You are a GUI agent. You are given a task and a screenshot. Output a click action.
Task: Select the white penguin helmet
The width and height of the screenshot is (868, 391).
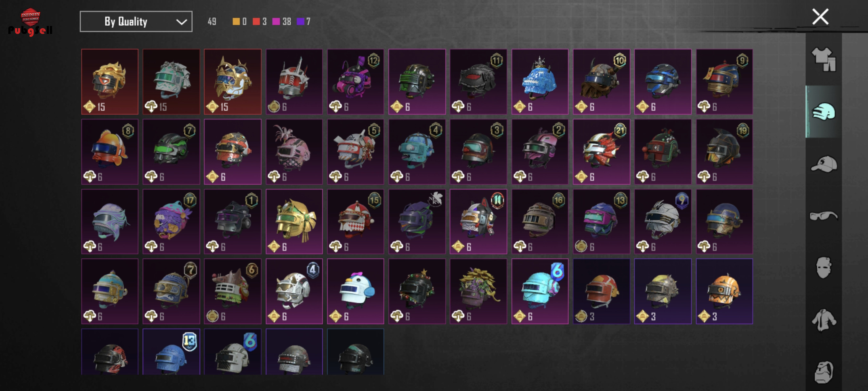pyautogui.click(x=356, y=291)
